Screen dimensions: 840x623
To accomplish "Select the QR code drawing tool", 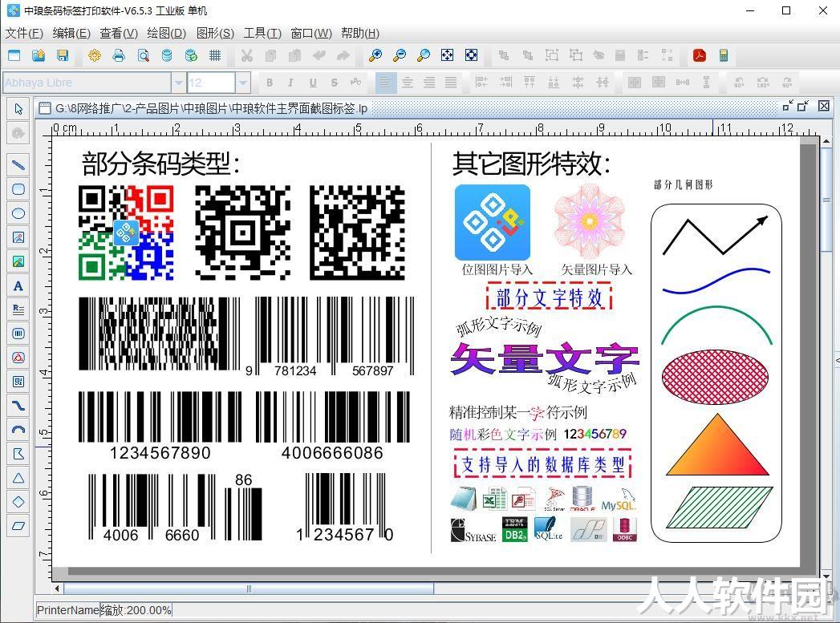I will tap(18, 382).
